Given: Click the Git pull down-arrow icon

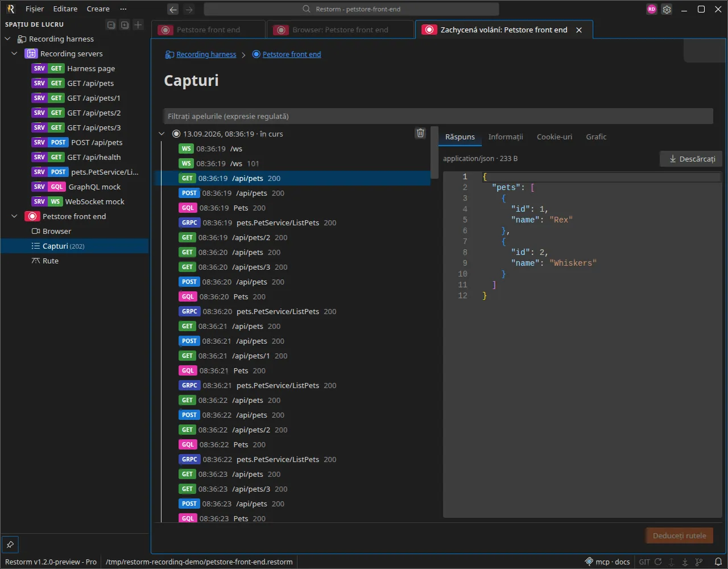Looking at the screenshot, I should [685, 562].
